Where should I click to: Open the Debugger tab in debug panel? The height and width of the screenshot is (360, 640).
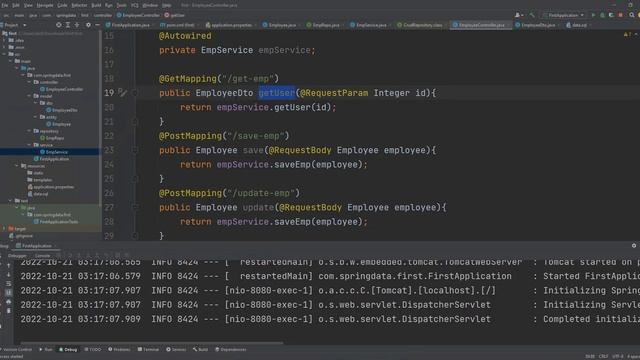tap(17, 256)
